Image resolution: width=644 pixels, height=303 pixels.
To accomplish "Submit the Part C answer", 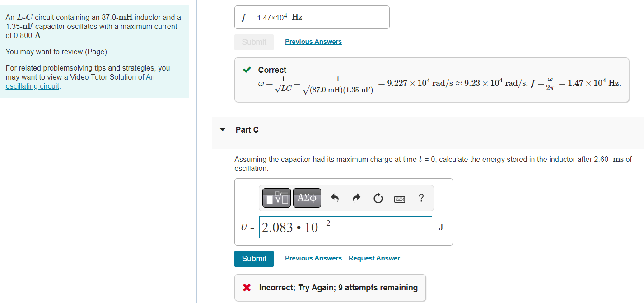I will (254, 259).
